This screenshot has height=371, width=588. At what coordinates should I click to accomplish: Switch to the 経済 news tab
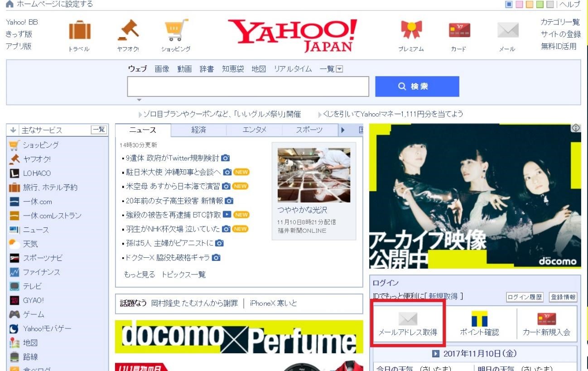click(198, 130)
